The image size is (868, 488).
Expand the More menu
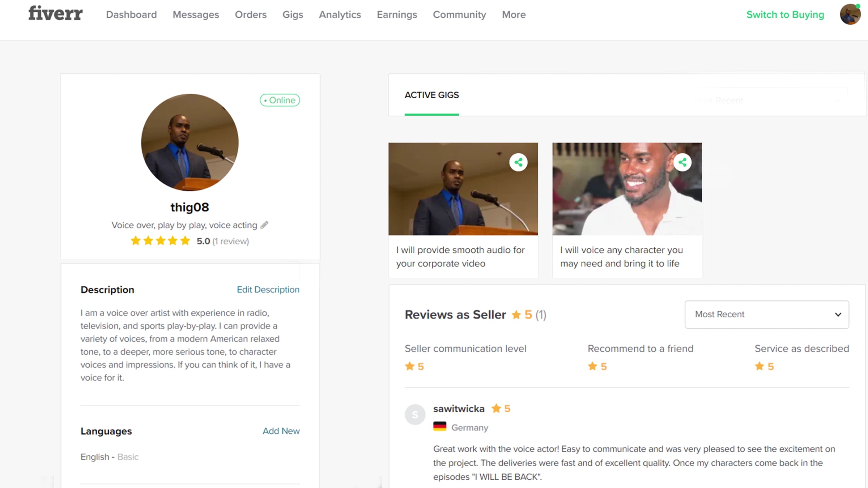(514, 14)
